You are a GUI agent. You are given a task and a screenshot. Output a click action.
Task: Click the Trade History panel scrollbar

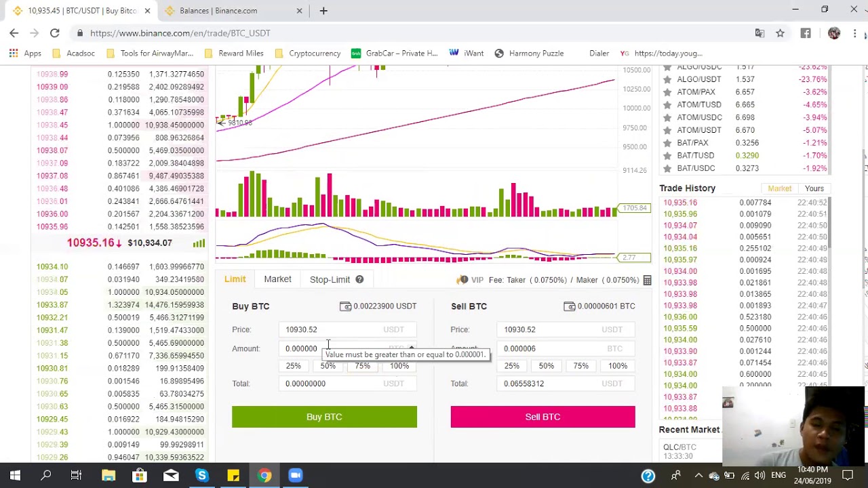coord(829,224)
